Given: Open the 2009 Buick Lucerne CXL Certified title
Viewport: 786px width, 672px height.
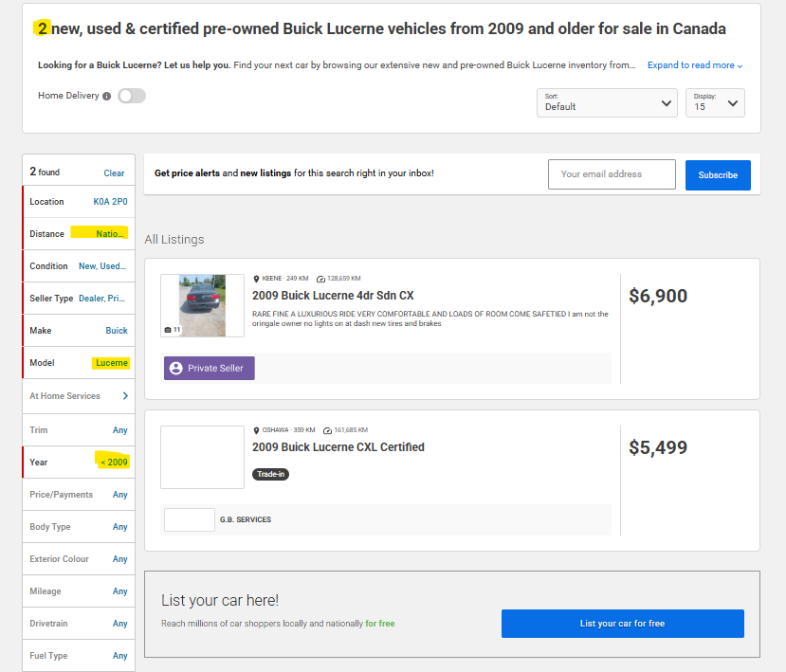Looking at the screenshot, I should [x=338, y=447].
